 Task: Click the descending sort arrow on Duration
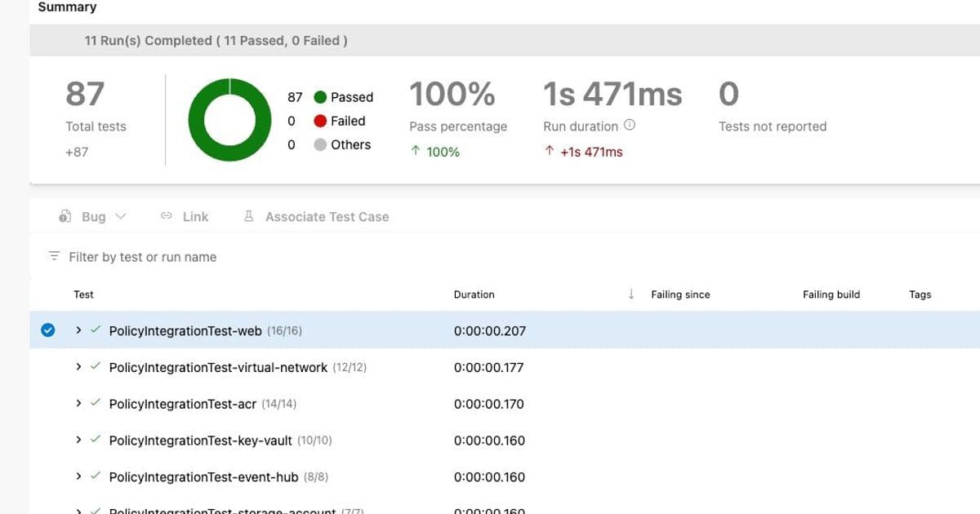pyautogui.click(x=630, y=295)
